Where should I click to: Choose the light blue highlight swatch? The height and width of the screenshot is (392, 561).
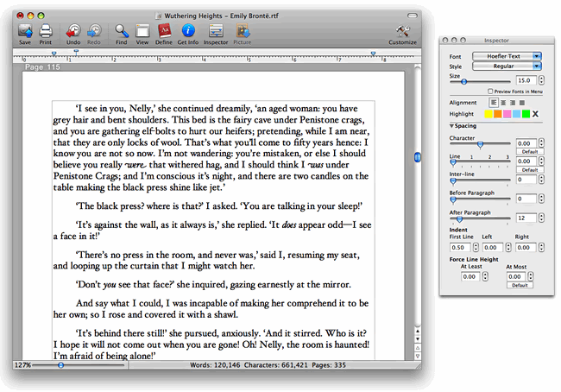pyautogui.click(x=516, y=114)
